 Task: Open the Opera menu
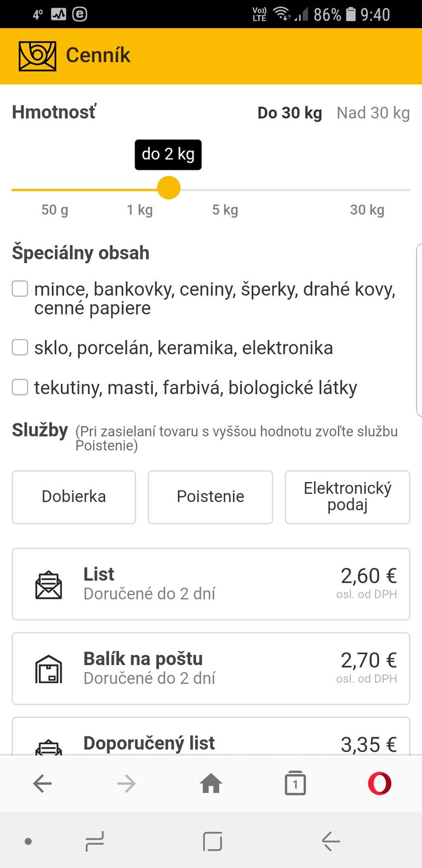tap(379, 783)
